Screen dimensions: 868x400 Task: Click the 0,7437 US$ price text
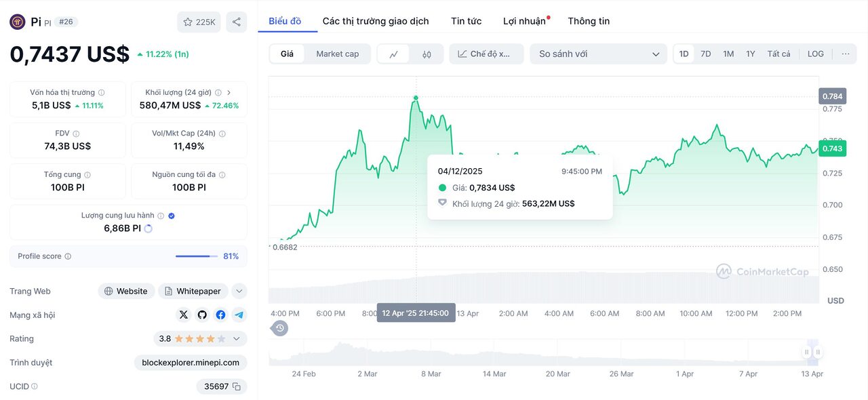(69, 54)
